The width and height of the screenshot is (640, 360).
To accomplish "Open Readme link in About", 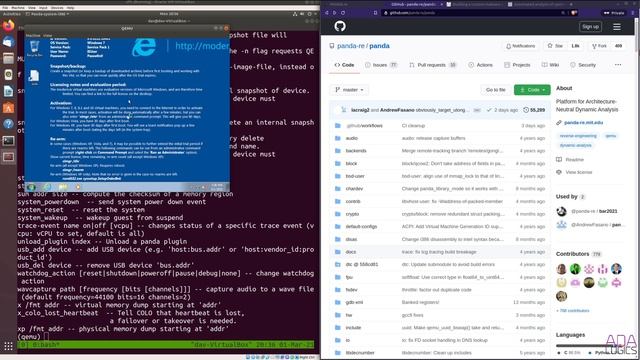I will [x=575, y=160].
